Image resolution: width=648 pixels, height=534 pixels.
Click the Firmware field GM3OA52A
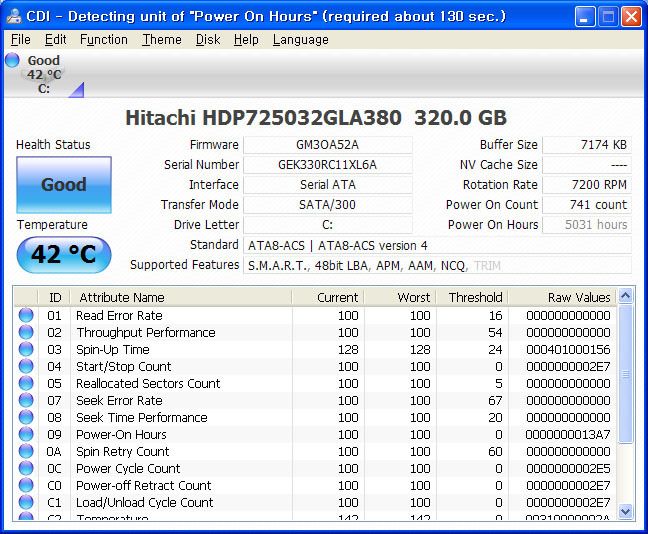pyautogui.click(x=328, y=145)
